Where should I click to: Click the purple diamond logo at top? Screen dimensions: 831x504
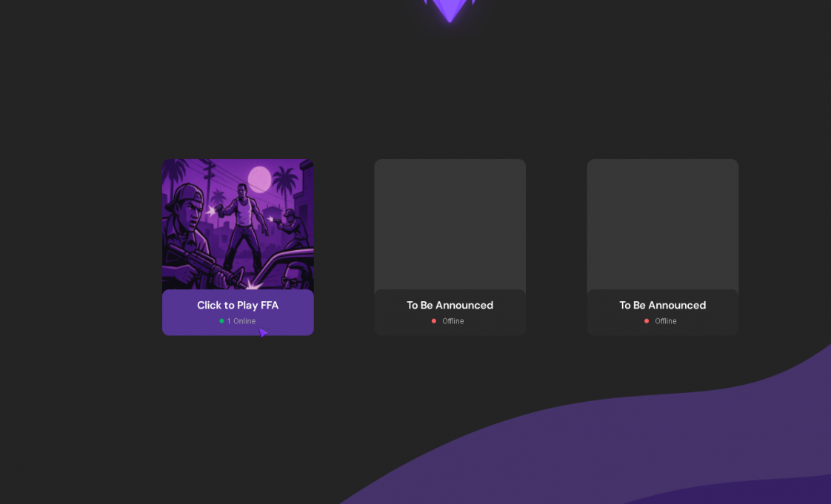(450, 10)
